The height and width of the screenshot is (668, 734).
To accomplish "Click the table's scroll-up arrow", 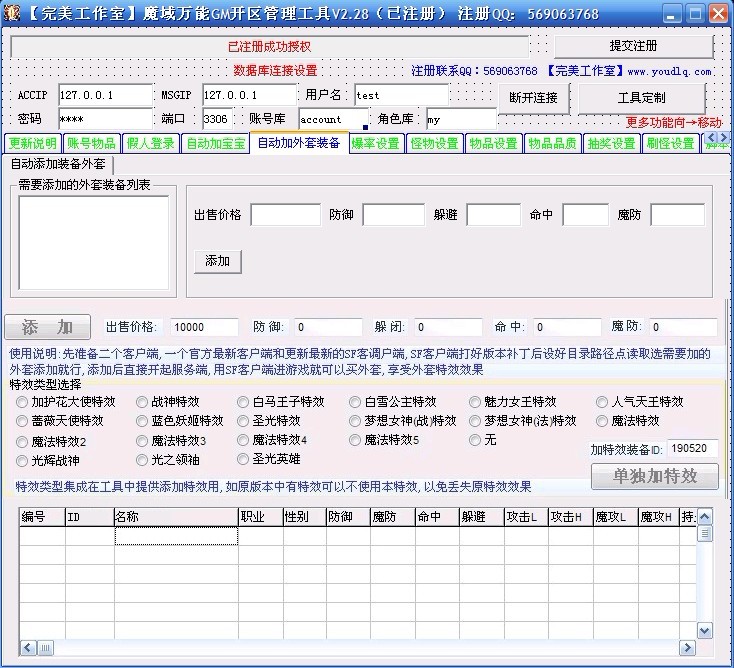I will coord(704,517).
